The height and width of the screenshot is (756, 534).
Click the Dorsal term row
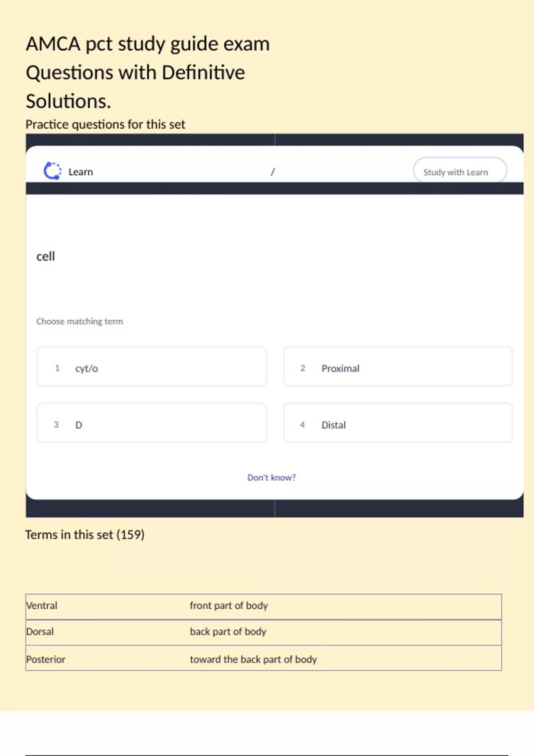coord(40,632)
